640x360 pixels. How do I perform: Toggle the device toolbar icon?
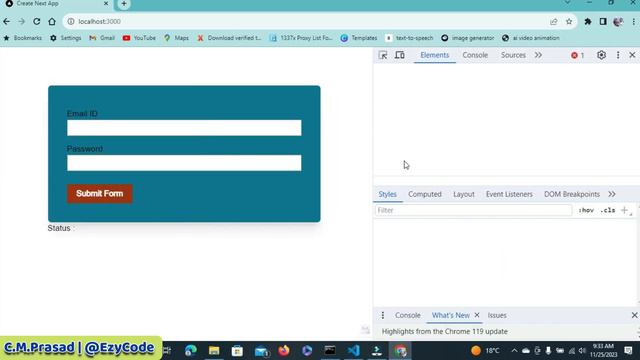[x=400, y=55]
